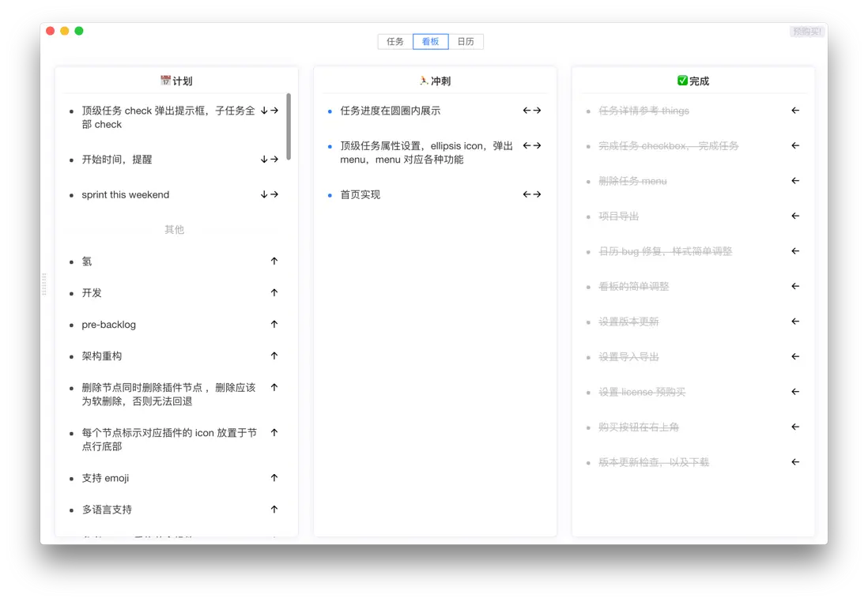Move 首页实现 left to 计划
Image resolution: width=868 pixels, height=602 pixels.
click(526, 194)
